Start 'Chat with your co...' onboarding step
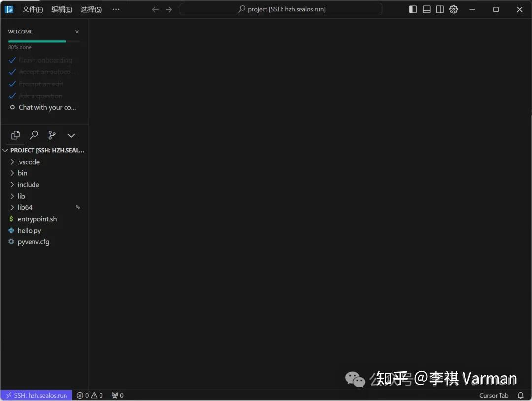This screenshot has width=532, height=401. (48, 107)
